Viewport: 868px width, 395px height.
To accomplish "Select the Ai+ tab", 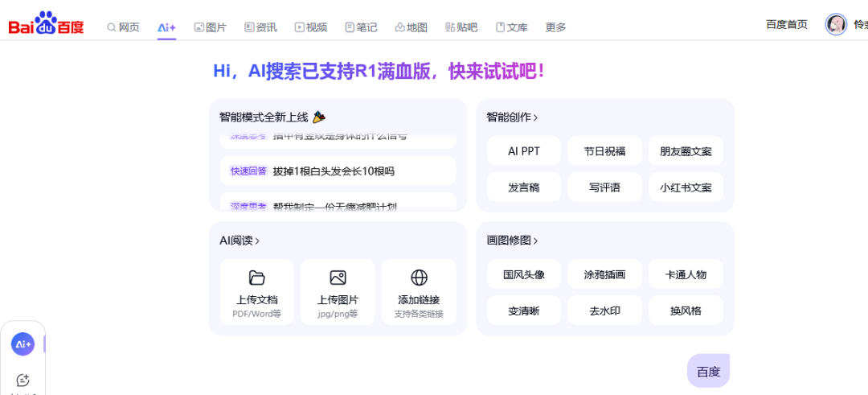I will click(166, 27).
